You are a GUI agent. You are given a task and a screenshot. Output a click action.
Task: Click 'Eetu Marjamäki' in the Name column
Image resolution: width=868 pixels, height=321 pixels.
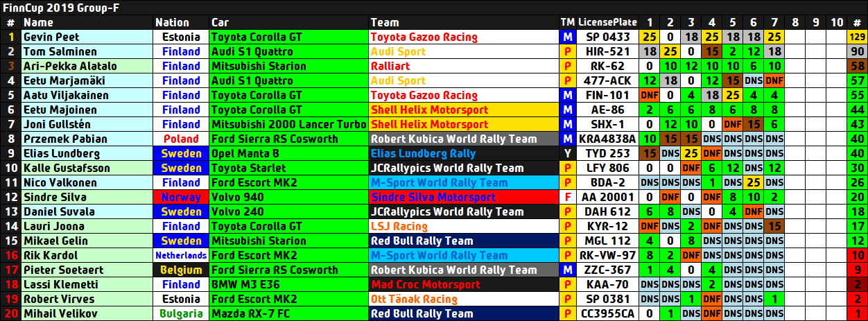click(x=87, y=80)
